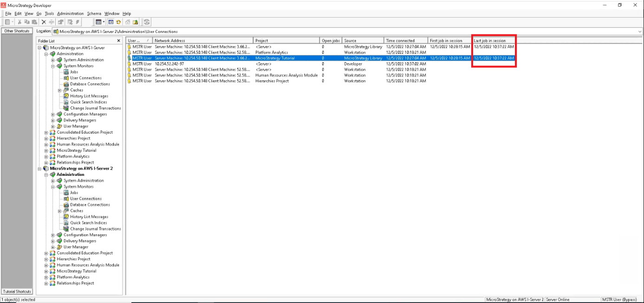This screenshot has width=644, height=303.
Task: Open the view mode dropdown arrow
Action: [x=104, y=22]
